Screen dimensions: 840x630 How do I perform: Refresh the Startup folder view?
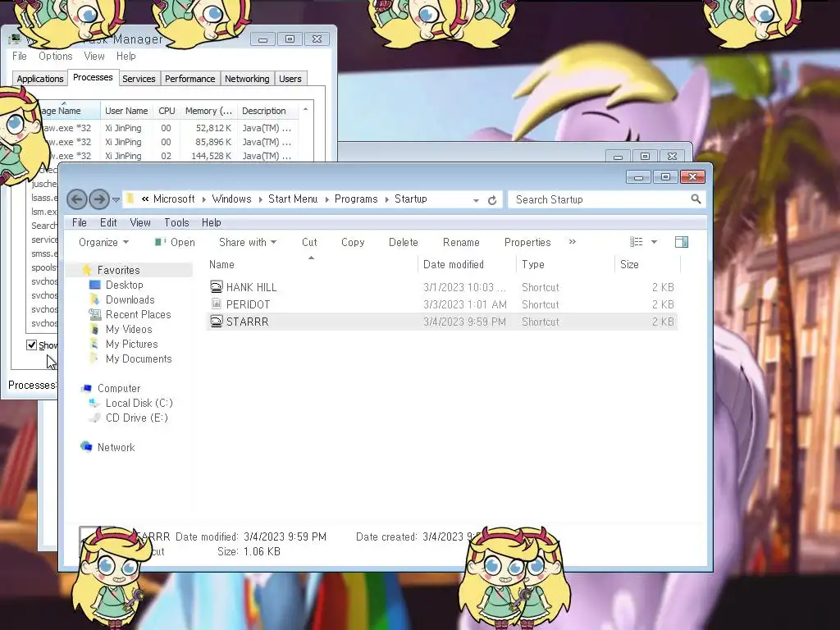492,200
